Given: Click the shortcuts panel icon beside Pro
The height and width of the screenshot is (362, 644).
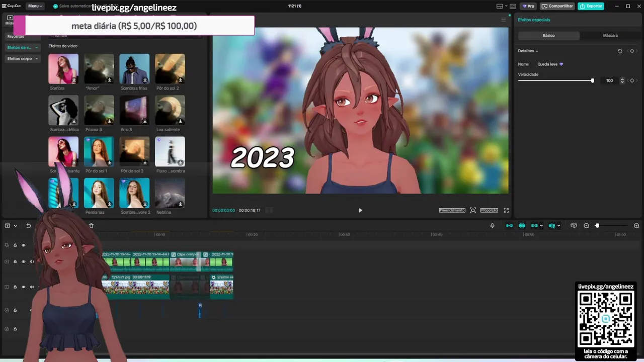Looking at the screenshot, I should point(513,6).
